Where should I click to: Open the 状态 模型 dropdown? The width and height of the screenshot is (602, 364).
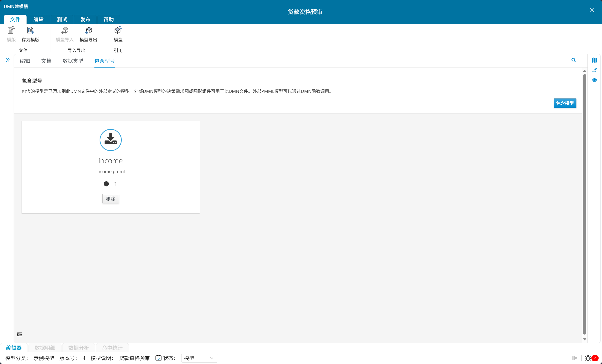199,358
